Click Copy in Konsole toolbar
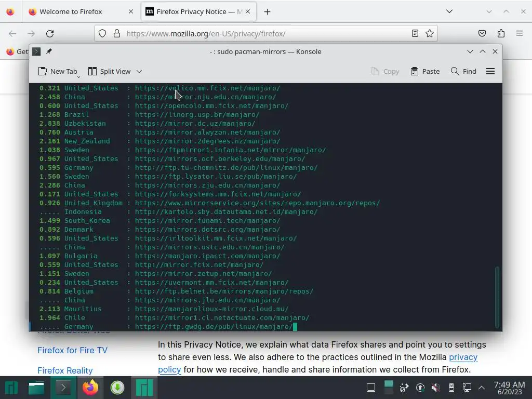This screenshot has width=532, height=399. pos(385,71)
